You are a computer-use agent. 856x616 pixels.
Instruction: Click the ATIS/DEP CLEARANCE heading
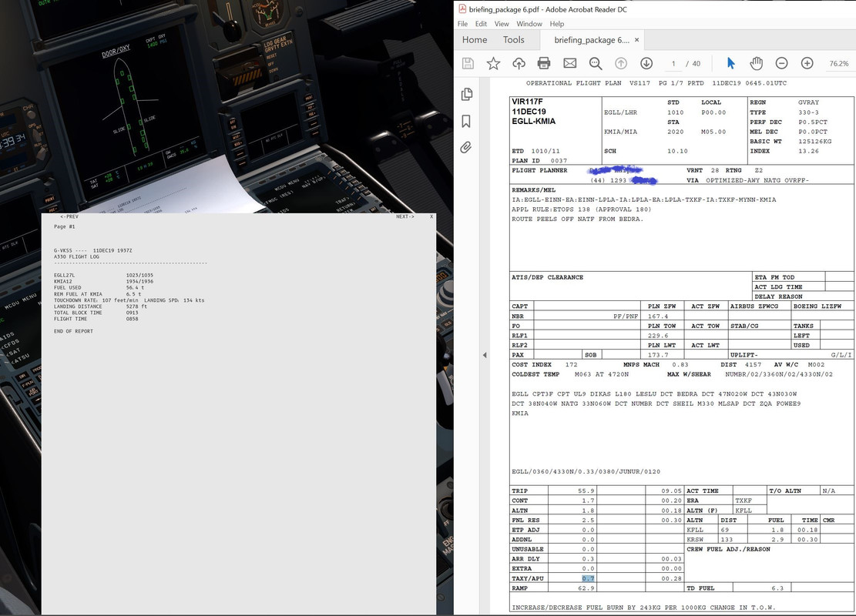(x=548, y=278)
